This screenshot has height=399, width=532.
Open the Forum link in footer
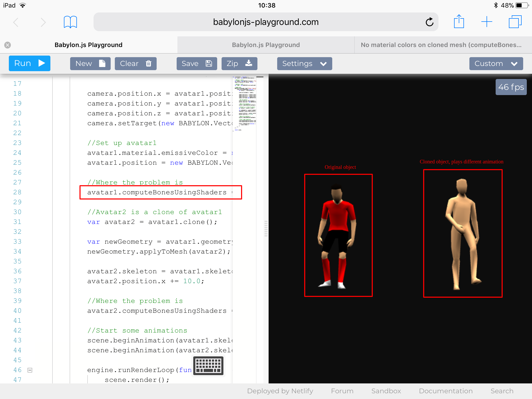click(x=342, y=391)
